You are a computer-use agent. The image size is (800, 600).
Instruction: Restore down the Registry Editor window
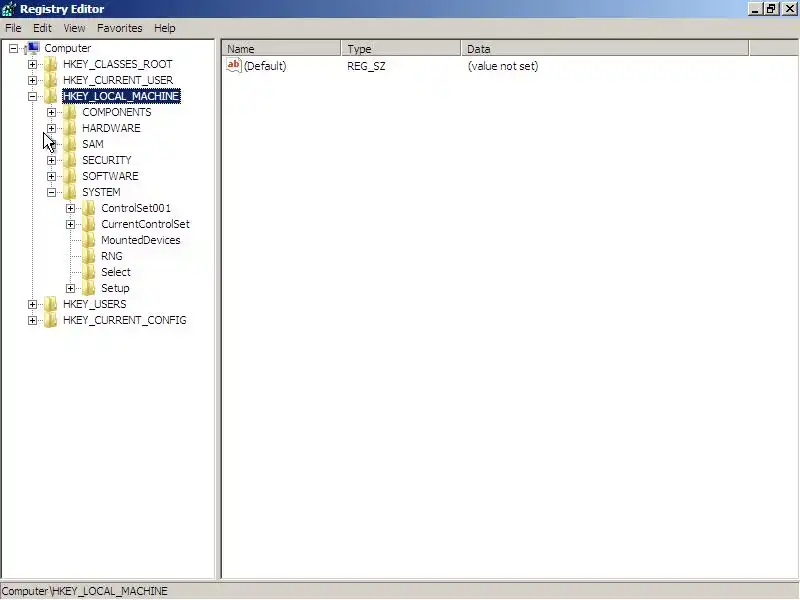pos(771,9)
